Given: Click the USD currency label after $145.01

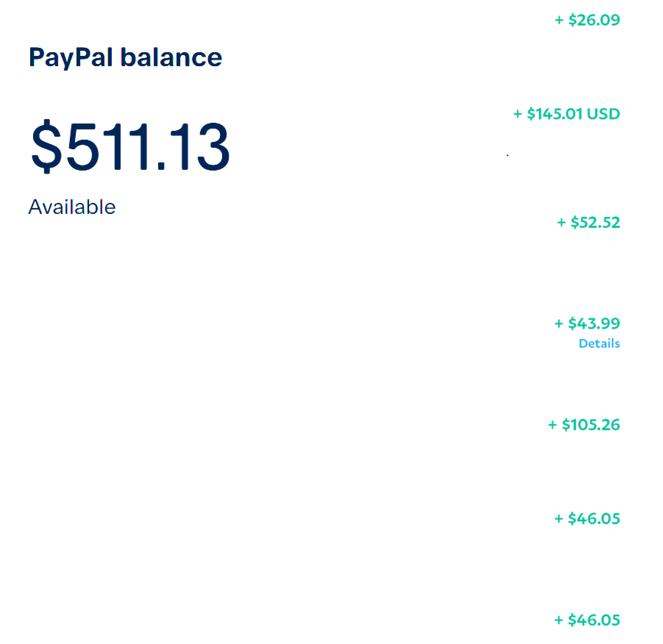Looking at the screenshot, I should click(603, 114).
